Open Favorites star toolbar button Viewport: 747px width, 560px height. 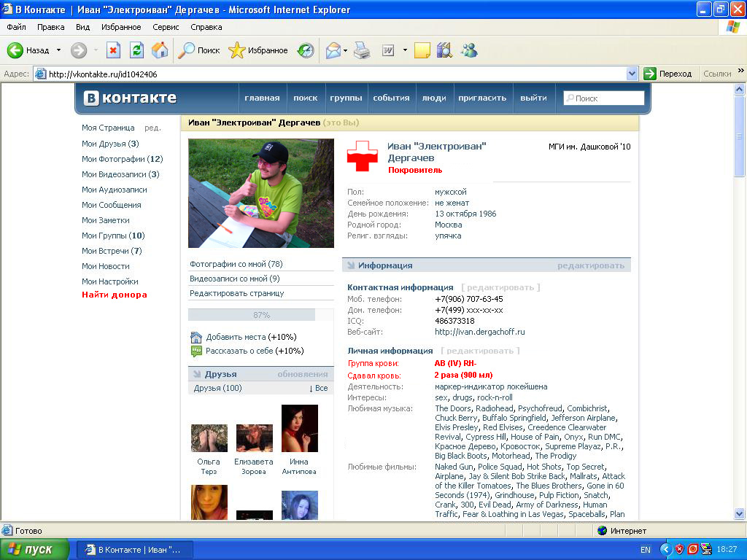[x=258, y=50]
